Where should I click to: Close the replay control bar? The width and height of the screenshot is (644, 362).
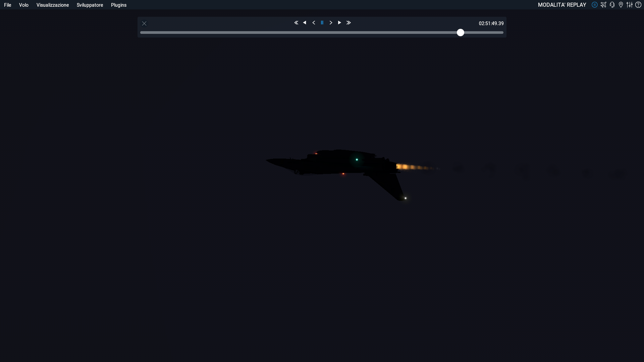(144, 23)
